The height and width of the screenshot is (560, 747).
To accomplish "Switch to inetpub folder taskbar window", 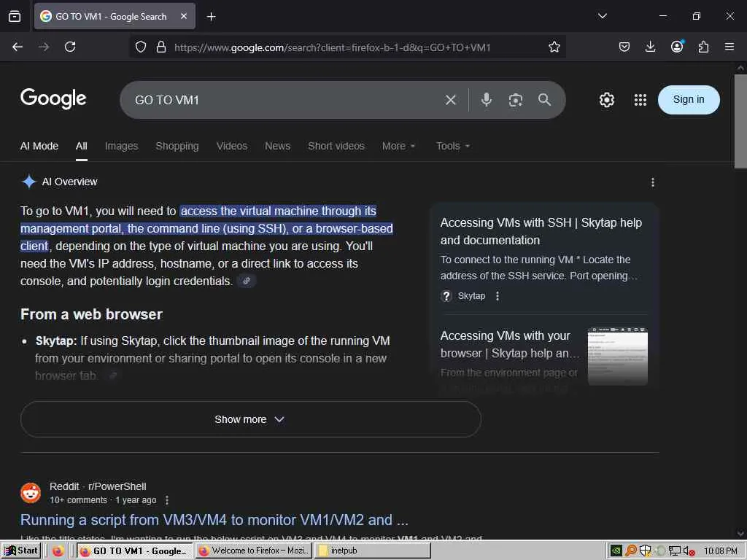I will pos(373,551).
